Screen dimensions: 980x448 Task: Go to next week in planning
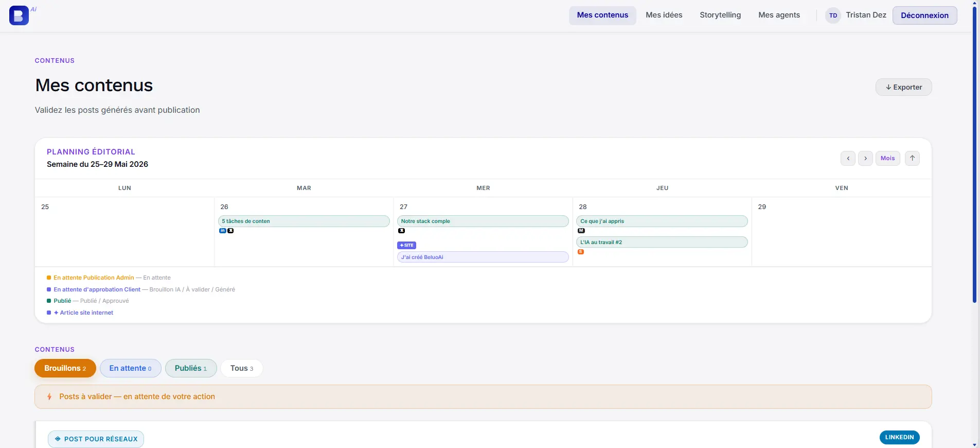click(x=865, y=158)
